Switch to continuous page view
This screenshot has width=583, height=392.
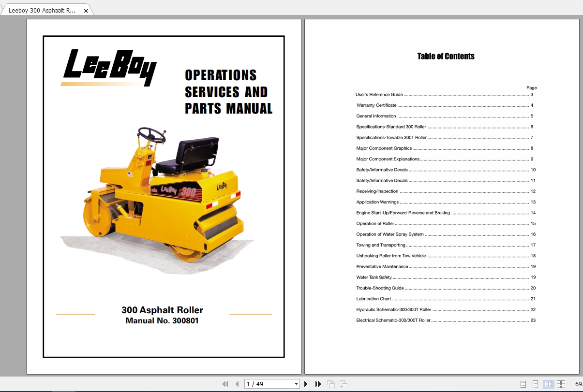[535, 384]
